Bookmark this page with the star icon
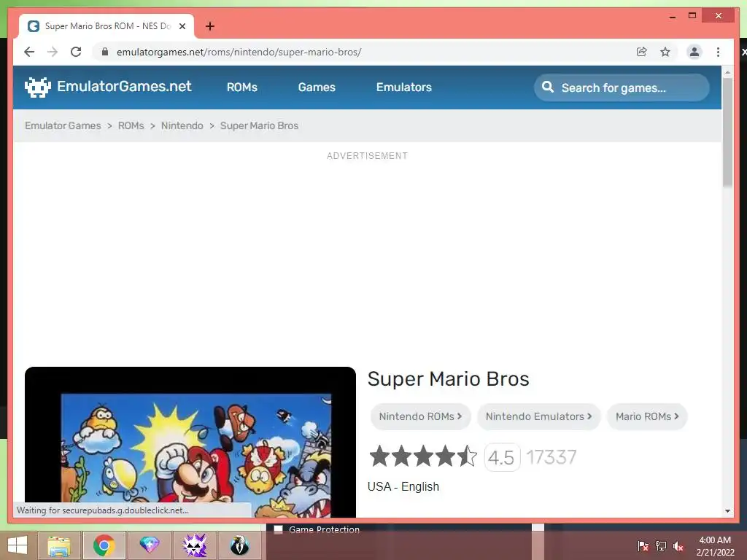Viewport: 747px width, 560px height. [665, 52]
